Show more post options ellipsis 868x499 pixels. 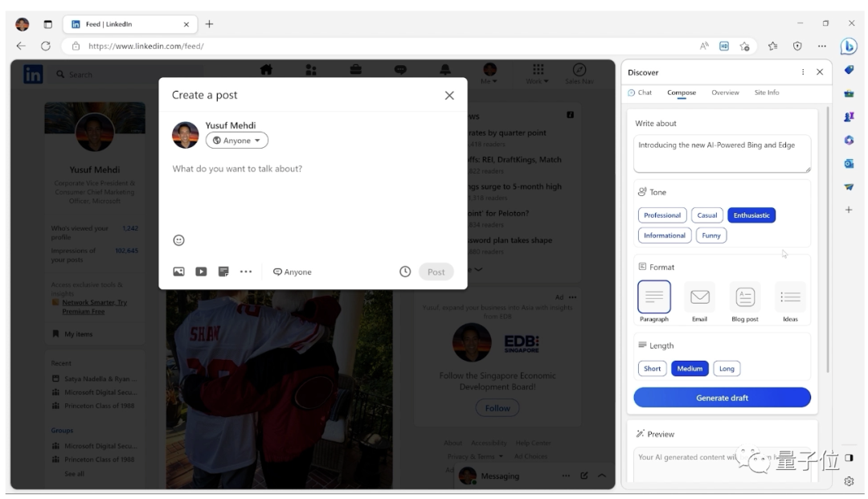click(x=246, y=272)
